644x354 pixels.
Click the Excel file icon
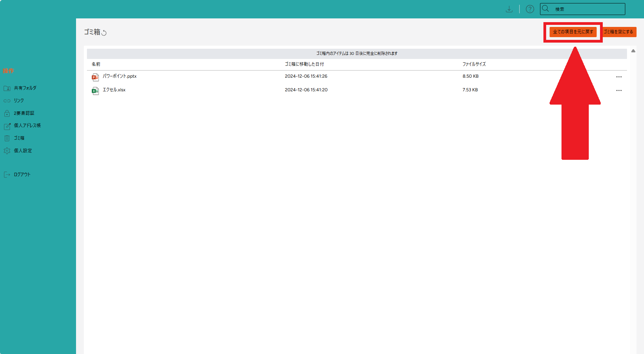coord(95,91)
